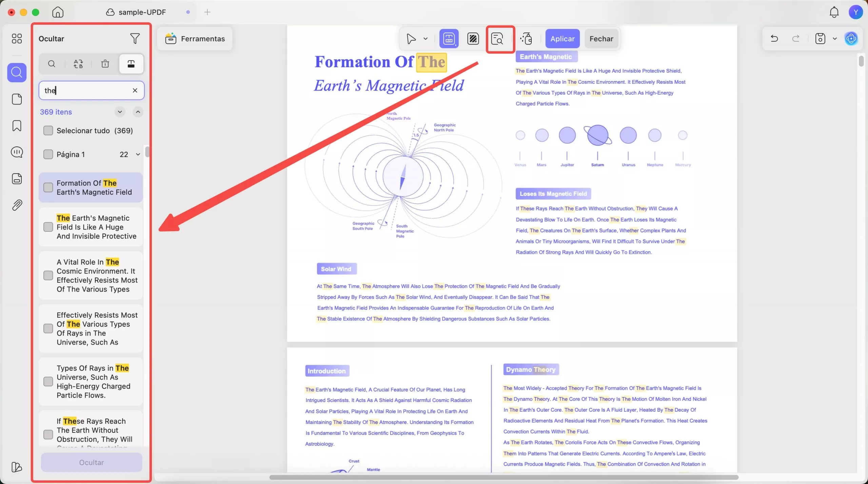
Task: Open the user avatar Y menu
Action: pos(855,12)
